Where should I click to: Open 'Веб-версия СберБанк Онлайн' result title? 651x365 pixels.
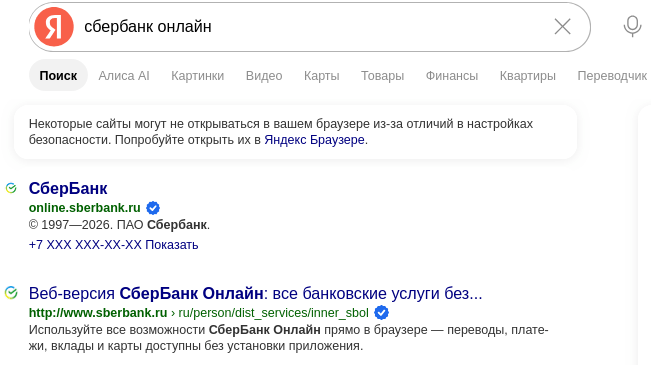(x=255, y=293)
